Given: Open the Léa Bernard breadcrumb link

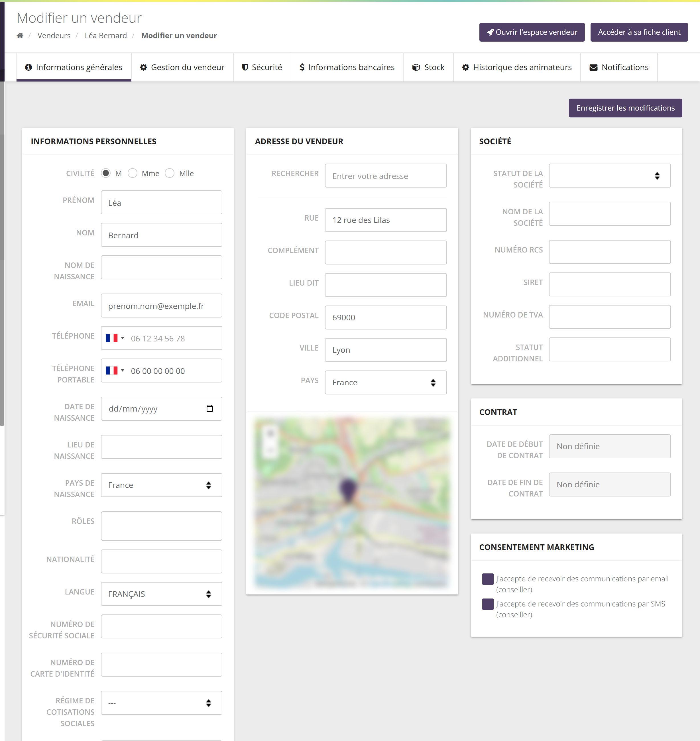Looking at the screenshot, I should (105, 35).
